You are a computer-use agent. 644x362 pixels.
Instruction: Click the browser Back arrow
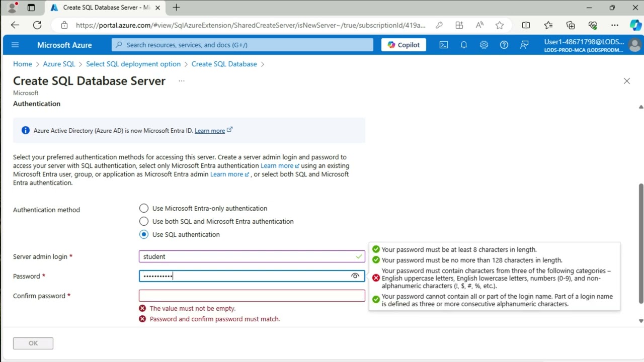(x=15, y=25)
